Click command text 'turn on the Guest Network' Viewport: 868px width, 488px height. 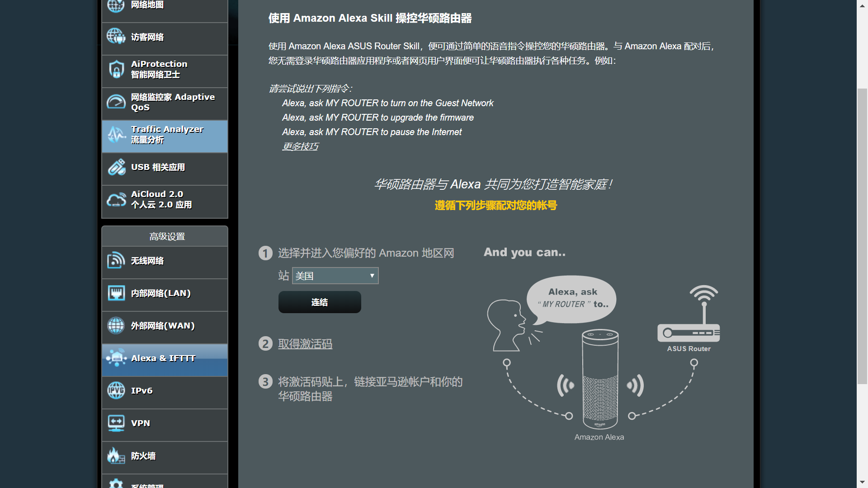click(x=442, y=103)
